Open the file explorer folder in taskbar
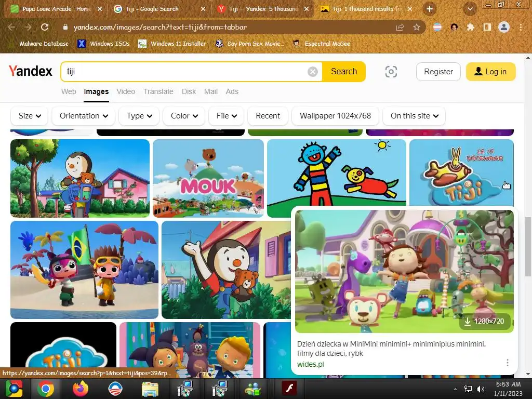This screenshot has height=399, width=532. (x=150, y=389)
